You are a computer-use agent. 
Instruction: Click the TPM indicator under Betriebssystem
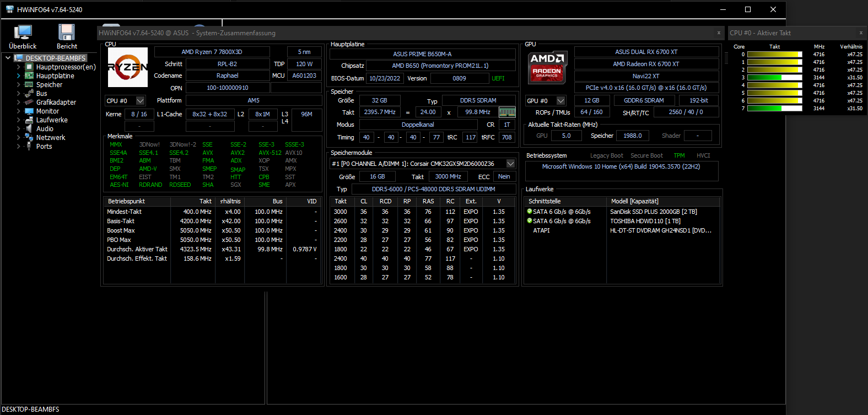pyautogui.click(x=679, y=155)
